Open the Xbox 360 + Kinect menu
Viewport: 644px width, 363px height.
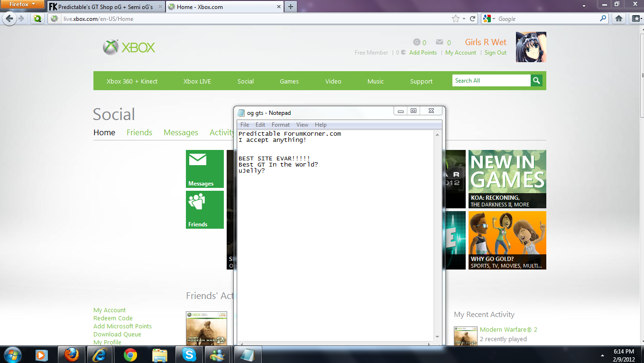[x=132, y=81]
